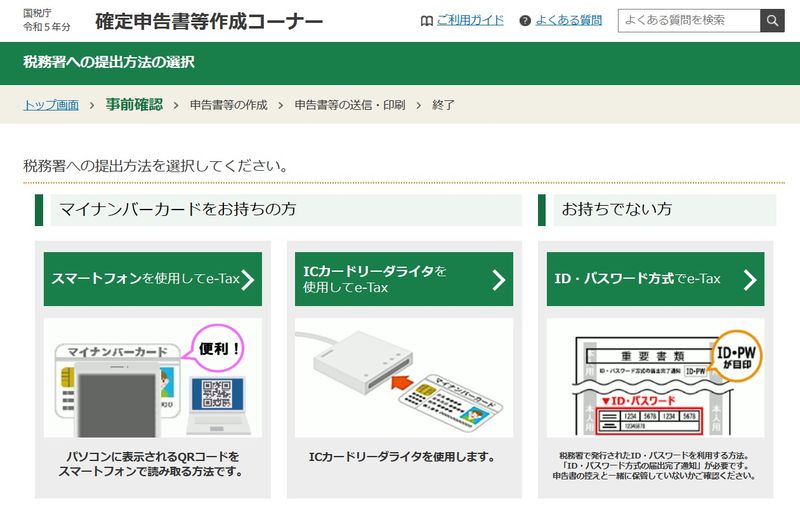The image size is (800, 508).
Task: Click the question mark icon beside よくある質問
Action: click(525, 21)
